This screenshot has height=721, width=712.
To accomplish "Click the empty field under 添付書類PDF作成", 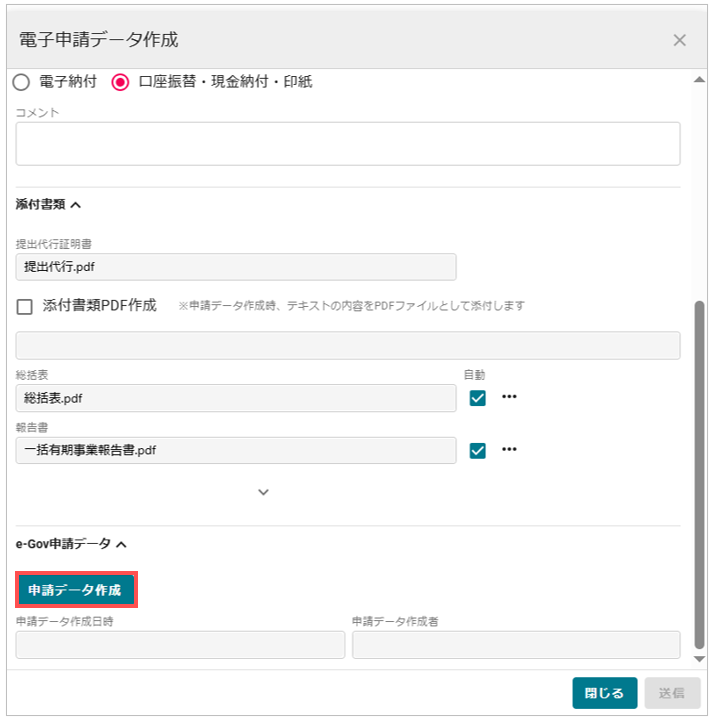I will click(x=348, y=345).
